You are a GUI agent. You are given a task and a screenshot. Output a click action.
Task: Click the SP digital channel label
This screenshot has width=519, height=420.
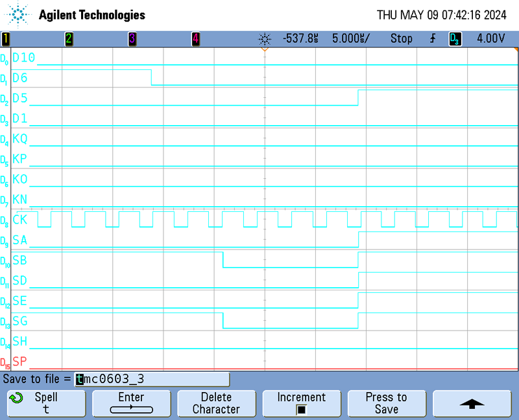click(20, 361)
